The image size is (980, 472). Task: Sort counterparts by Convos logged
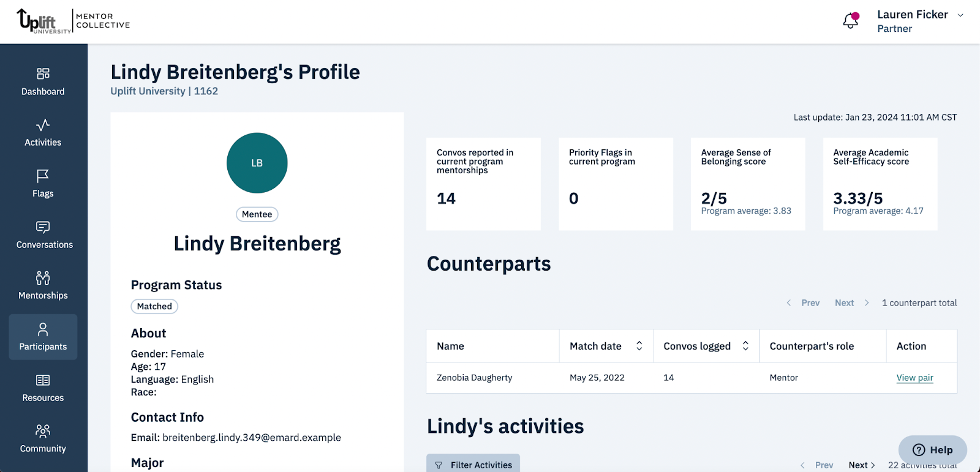click(745, 346)
